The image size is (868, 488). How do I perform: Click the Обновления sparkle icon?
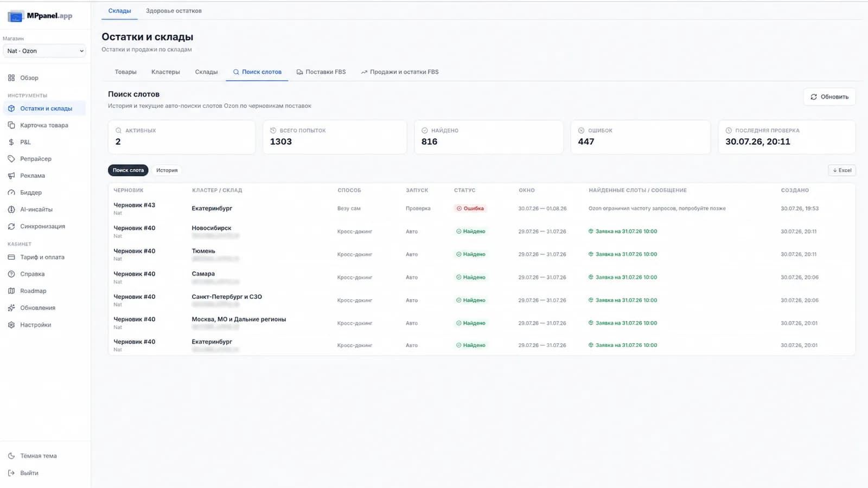click(11, 308)
